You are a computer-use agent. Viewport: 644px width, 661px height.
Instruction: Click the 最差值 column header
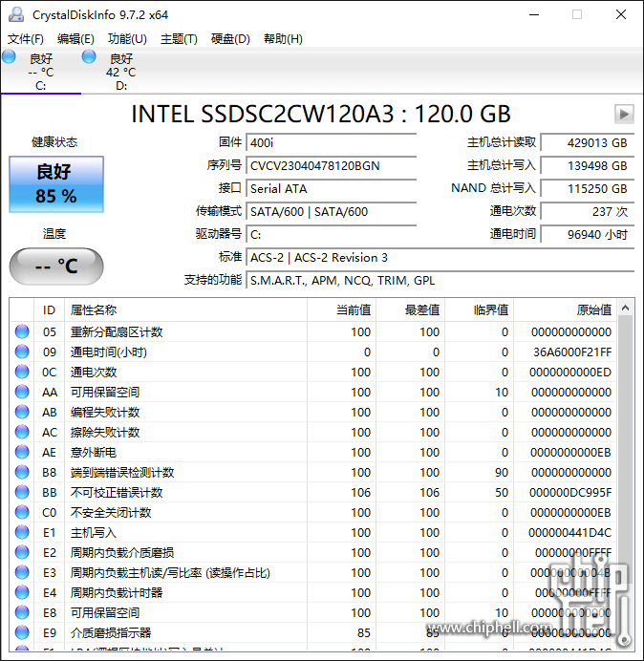410,310
